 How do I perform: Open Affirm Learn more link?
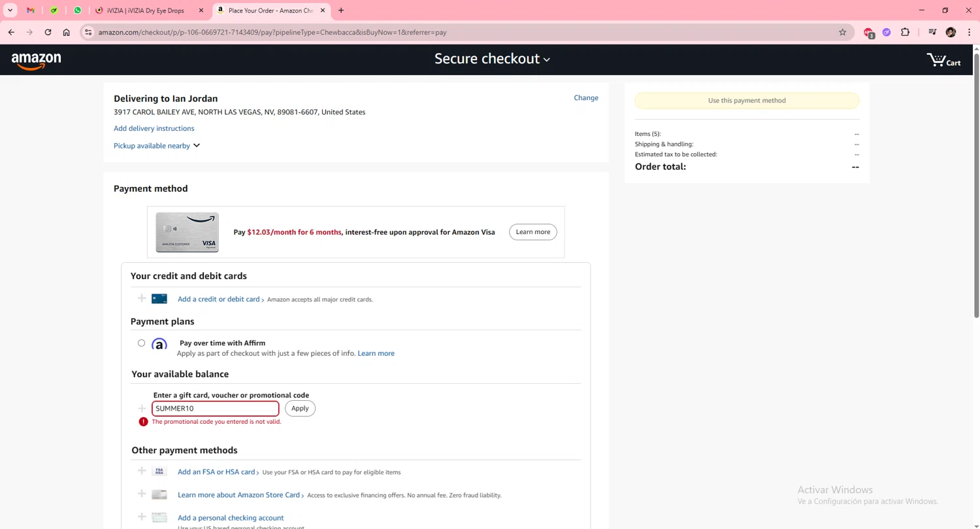(x=376, y=353)
